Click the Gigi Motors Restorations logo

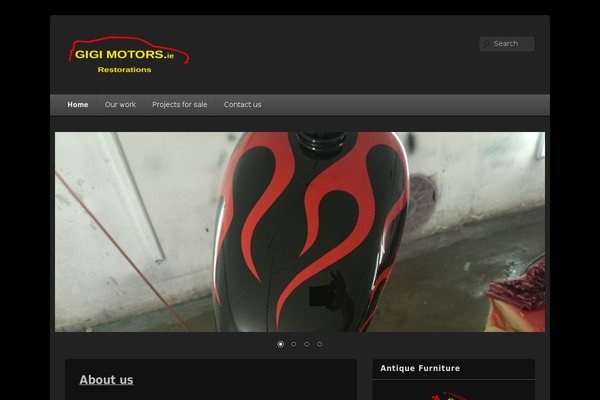tap(129, 55)
